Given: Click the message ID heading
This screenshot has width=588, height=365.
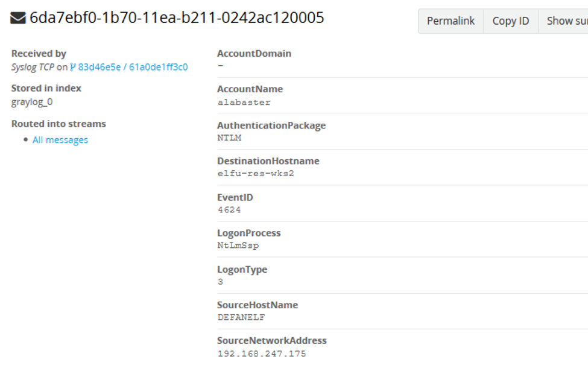Looking at the screenshot, I should click(x=175, y=18).
